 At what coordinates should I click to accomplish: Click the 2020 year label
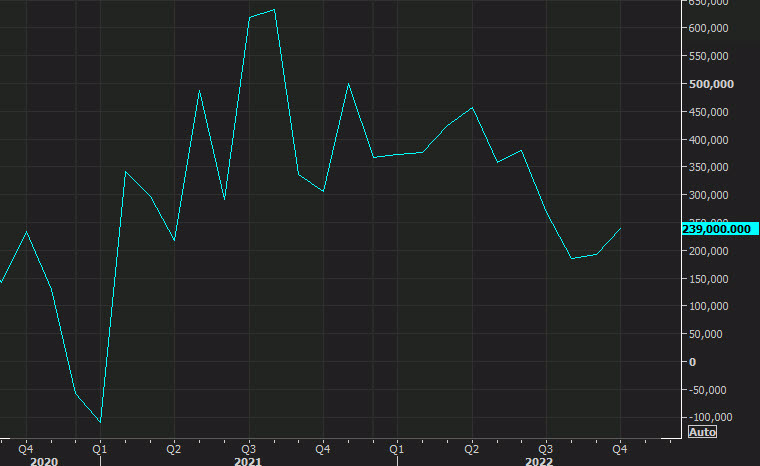pos(44,461)
